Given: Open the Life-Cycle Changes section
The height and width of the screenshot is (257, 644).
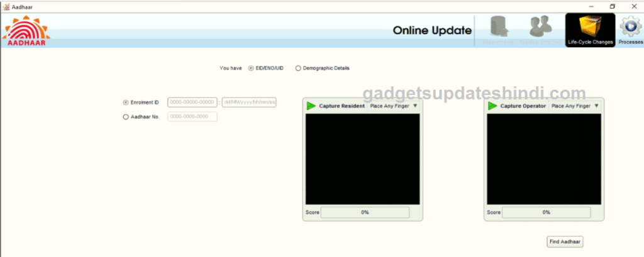Looking at the screenshot, I should point(590,30).
